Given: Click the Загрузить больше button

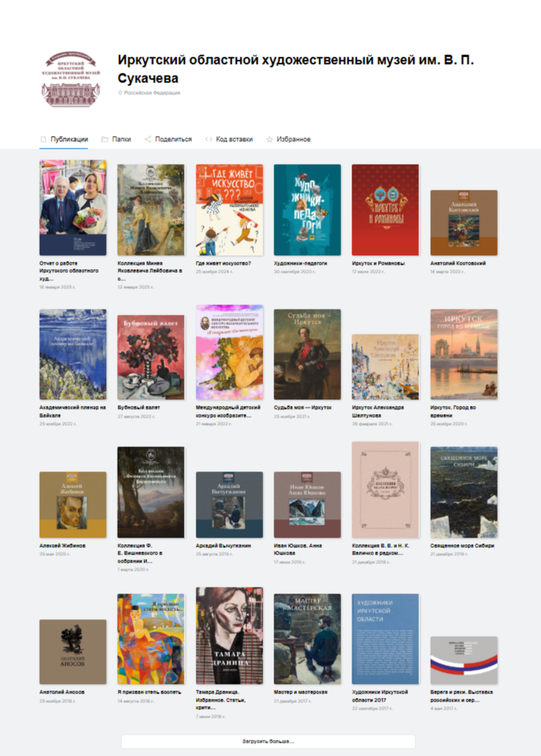Looking at the screenshot, I should [268, 741].
